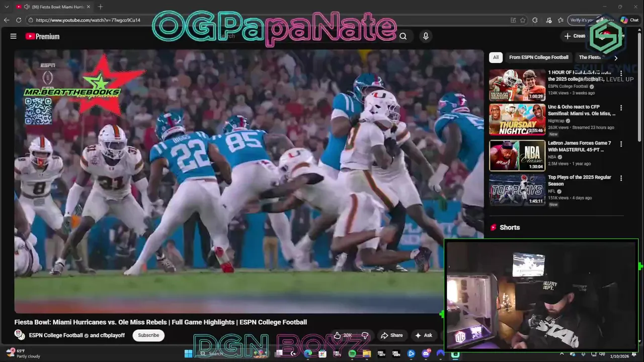The height and width of the screenshot is (362, 644).
Task: Subscribe to ESPN College Football
Action: coord(148,335)
